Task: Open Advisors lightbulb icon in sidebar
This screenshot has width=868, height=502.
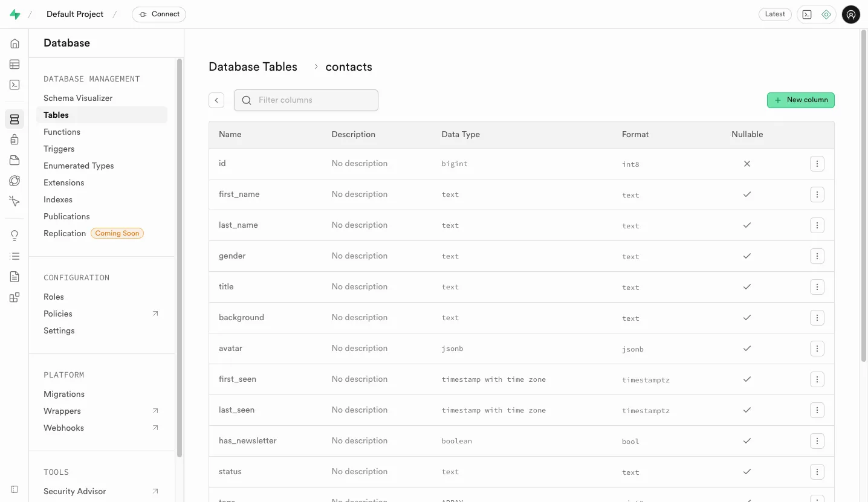Action: pos(15,236)
